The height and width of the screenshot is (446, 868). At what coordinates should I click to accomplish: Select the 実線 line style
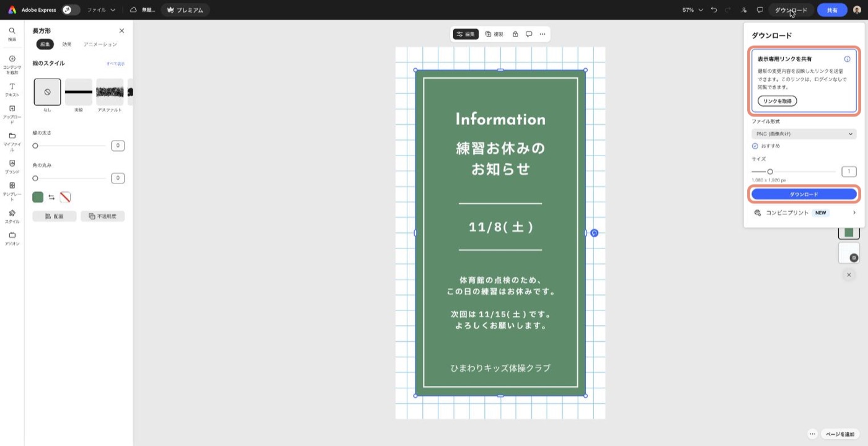pyautogui.click(x=79, y=92)
